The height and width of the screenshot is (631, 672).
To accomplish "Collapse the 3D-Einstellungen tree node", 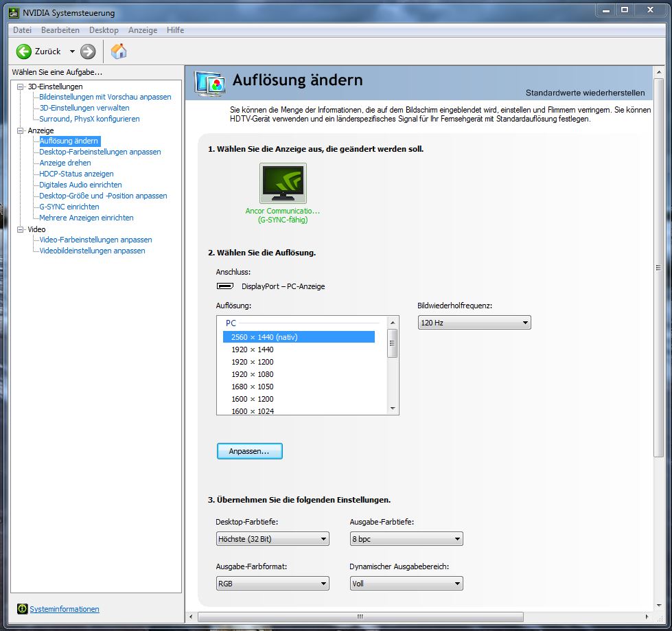I will pyautogui.click(x=20, y=87).
